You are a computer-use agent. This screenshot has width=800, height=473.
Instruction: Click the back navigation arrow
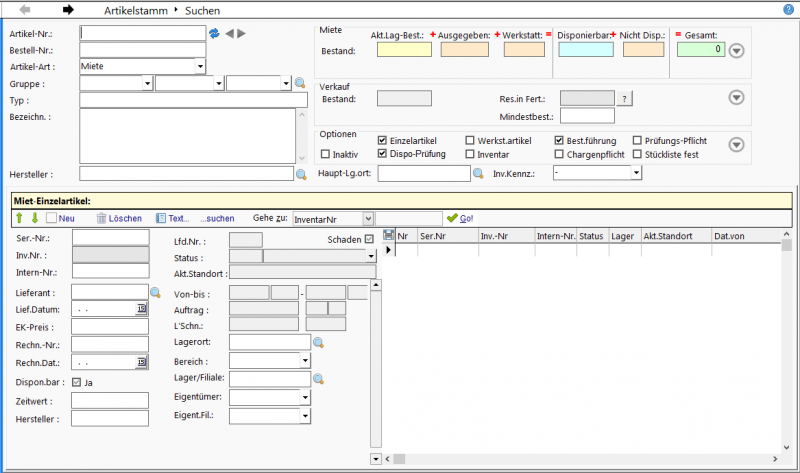tap(24, 10)
